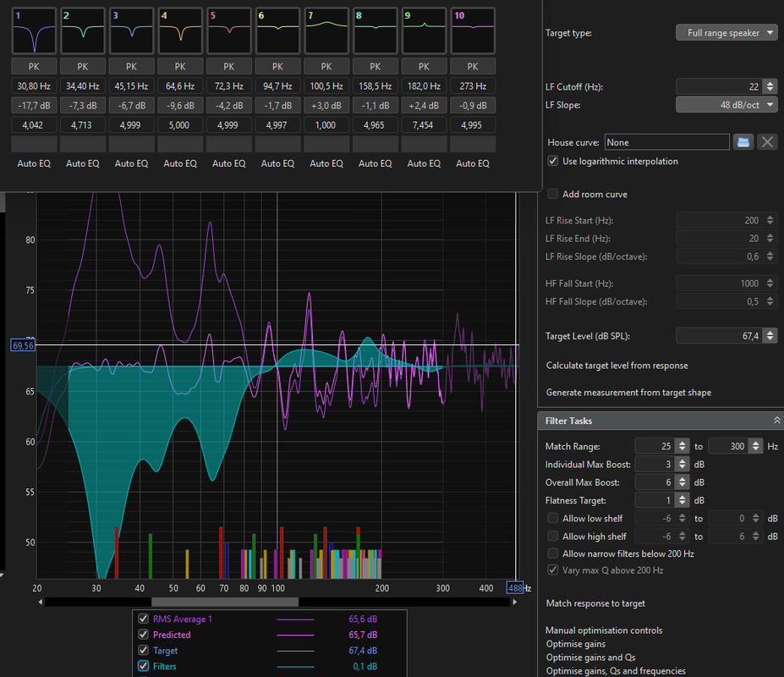Increase LF Cutoff with up arrow
This screenshot has height=677, width=784.
770,84
